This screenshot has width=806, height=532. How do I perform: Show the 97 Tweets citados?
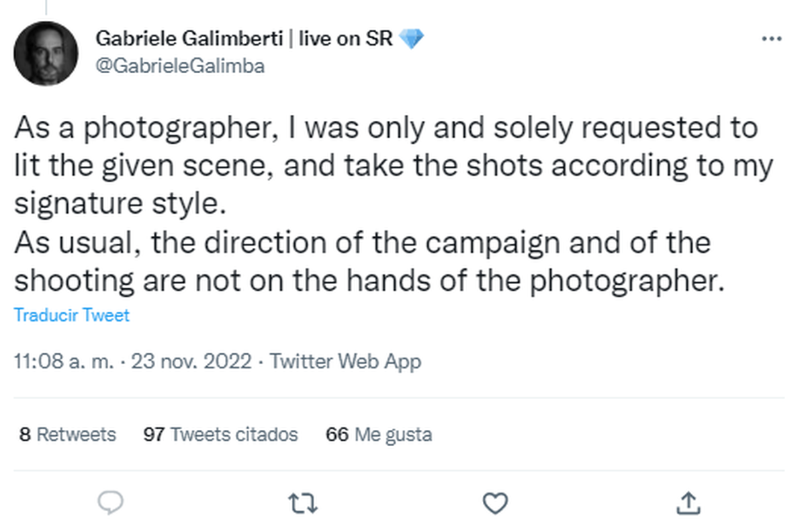[x=220, y=435]
